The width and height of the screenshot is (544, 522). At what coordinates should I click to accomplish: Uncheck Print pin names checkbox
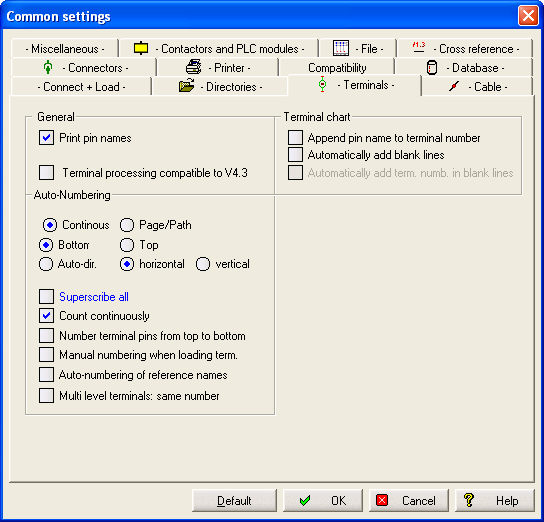click(46, 138)
